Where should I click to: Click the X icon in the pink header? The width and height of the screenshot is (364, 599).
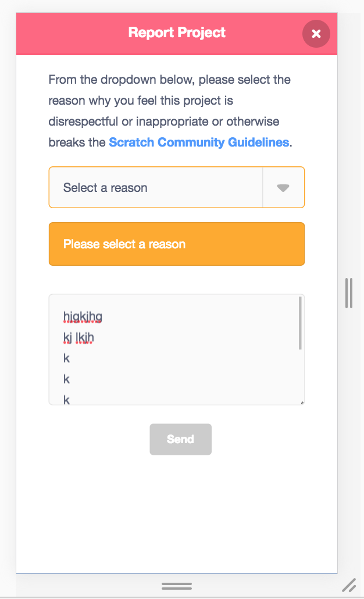coord(316,33)
